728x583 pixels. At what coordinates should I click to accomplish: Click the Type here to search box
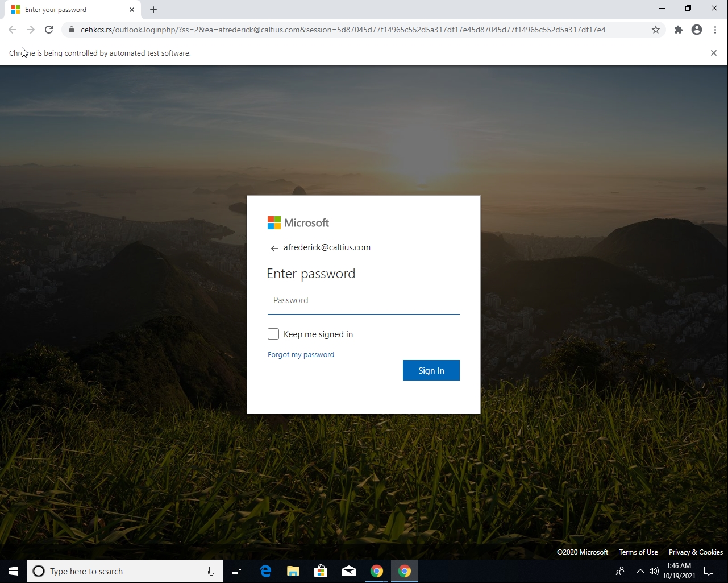(125, 571)
